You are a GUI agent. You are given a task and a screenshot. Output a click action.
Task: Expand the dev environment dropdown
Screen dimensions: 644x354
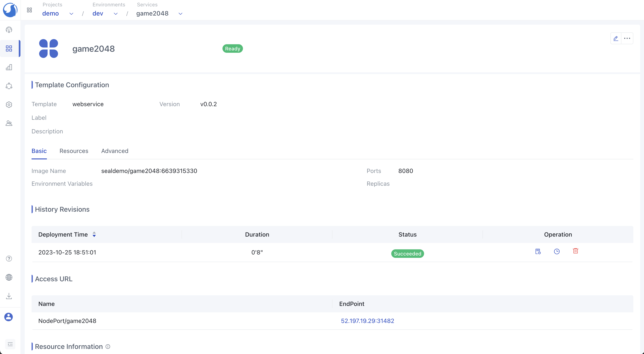(116, 14)
